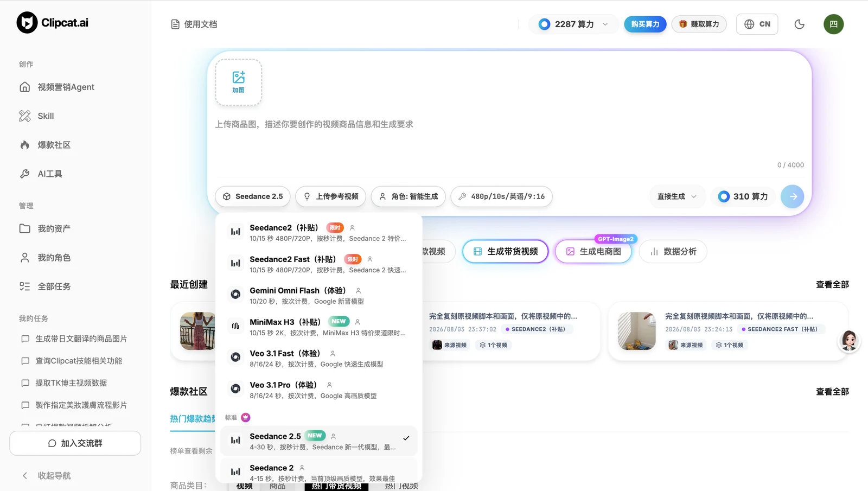Open the CN language selector
The width and height of the screenshot is (868, 491).
pyautogui.click(x=757, y=24)
